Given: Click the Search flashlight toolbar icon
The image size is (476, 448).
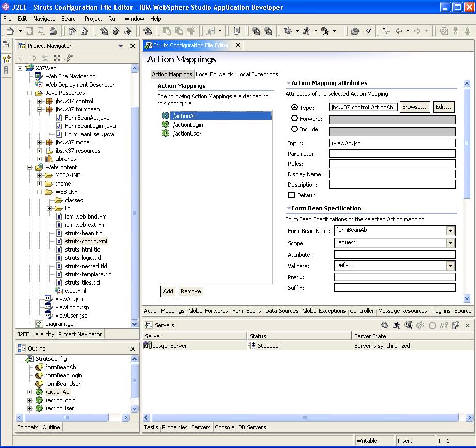Looking at the screenshot, I should (369, 30).
